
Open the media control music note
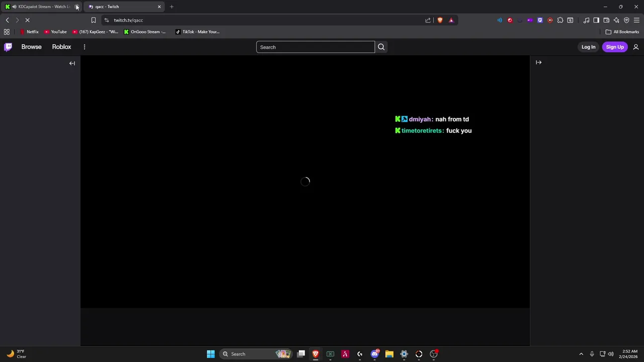coord(586,20)
